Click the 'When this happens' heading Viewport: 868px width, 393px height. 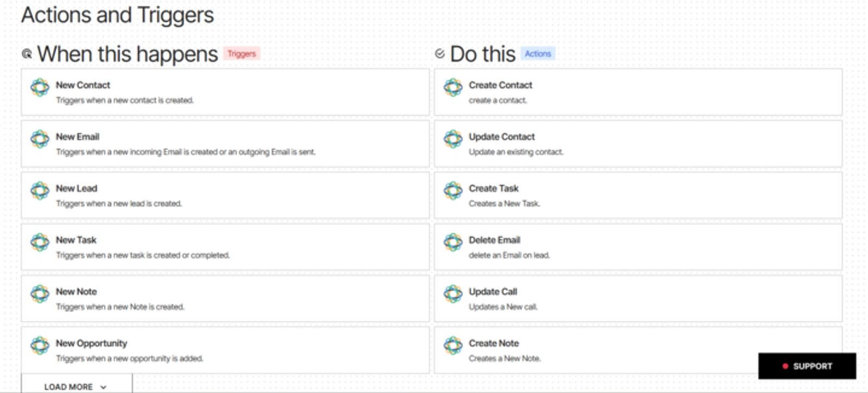tap(127, 54)
